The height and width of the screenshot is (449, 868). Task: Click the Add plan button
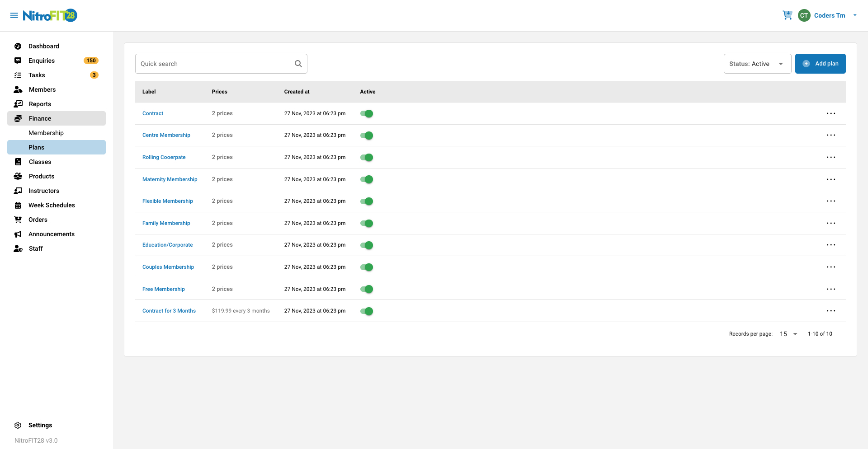point(820,63)
